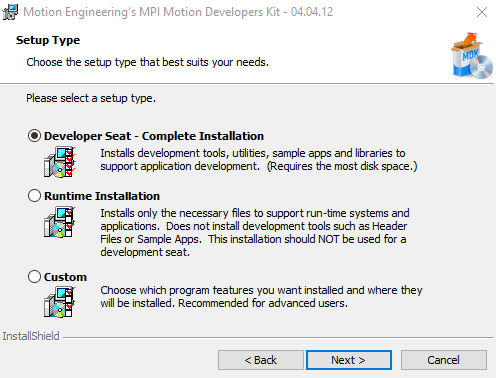Close the installer window
This screenshot has height=378, width=496.
[x=482, y=12]
